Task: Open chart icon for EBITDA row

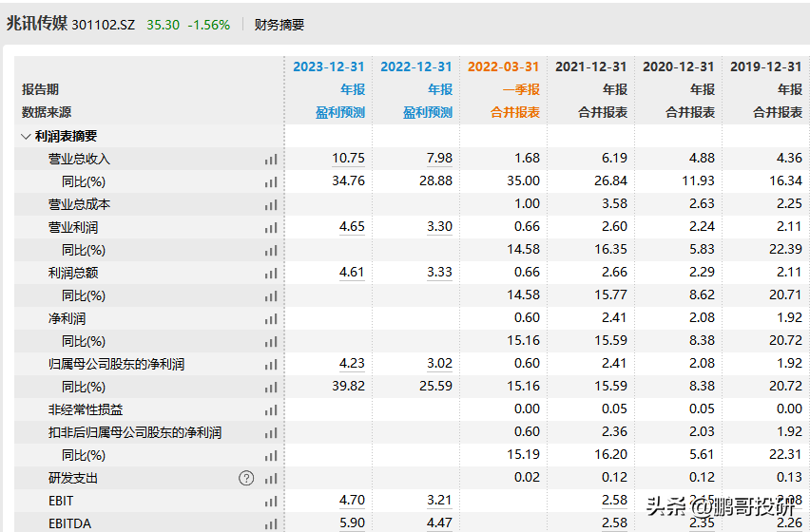Action: pyautogui.click(x=271, y=523)
